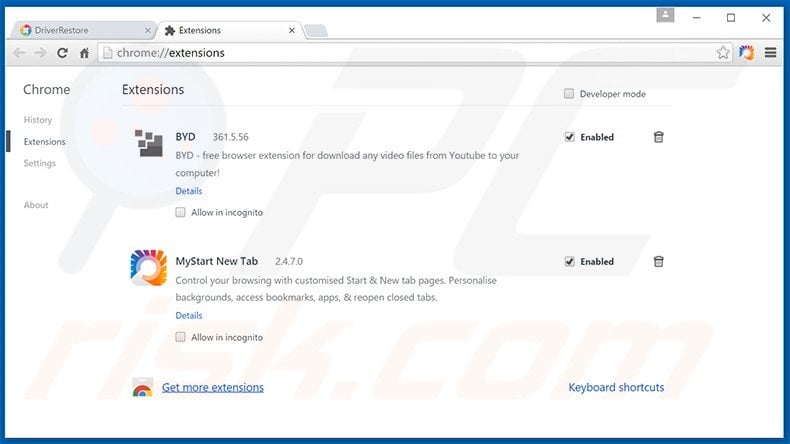Select the Extensions browser tab
The height and width of the screenshot is (444, 790).
[229, 31]
